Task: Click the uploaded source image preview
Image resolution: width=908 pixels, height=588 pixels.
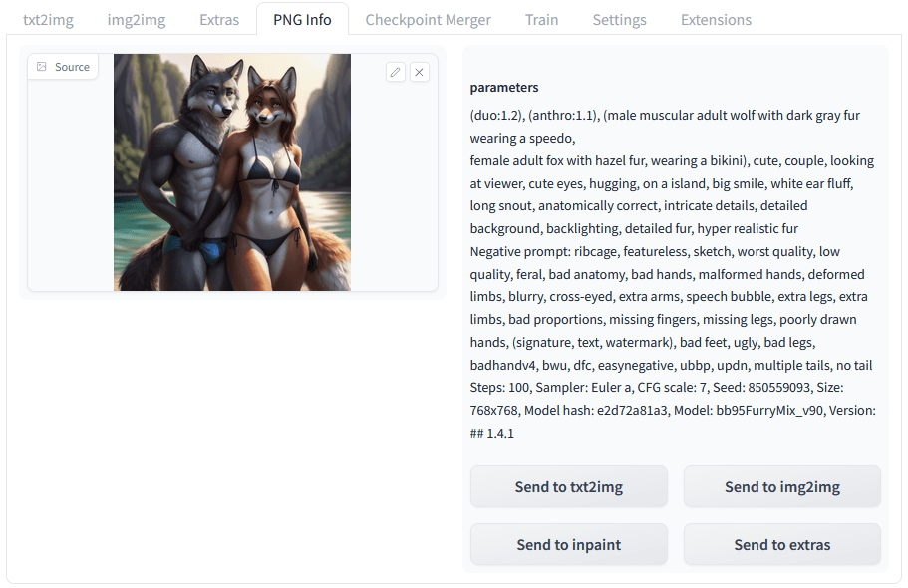Action: (232, 172)
